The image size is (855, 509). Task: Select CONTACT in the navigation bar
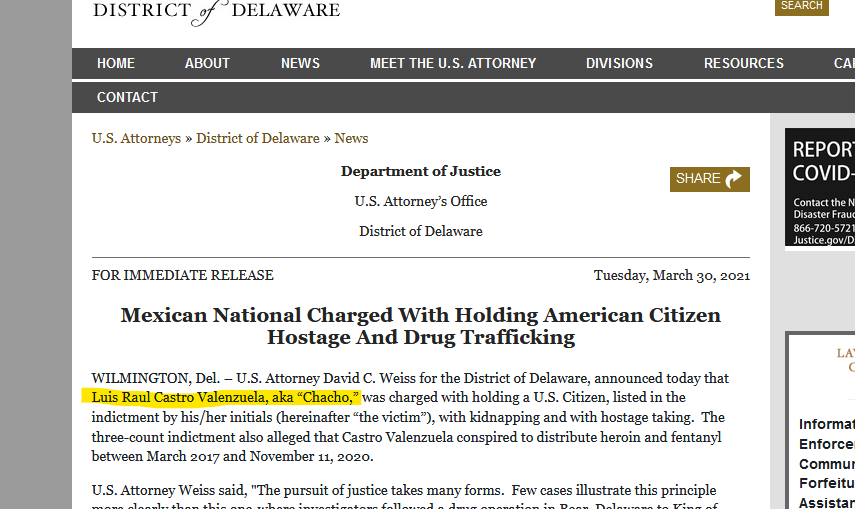point(127,97)
